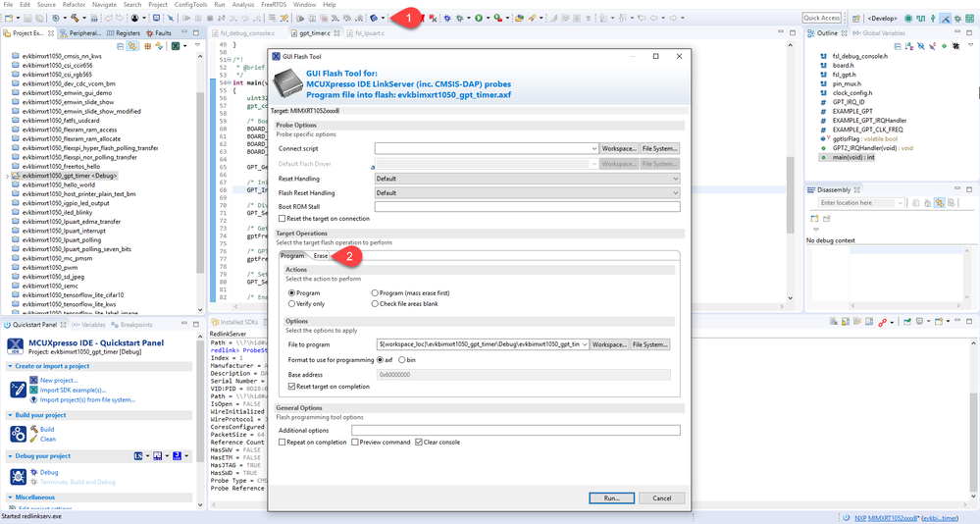The image size is (980, 524).
Task: Click the Cancel button in Flash Tool
Action: [x=662, y=498]
